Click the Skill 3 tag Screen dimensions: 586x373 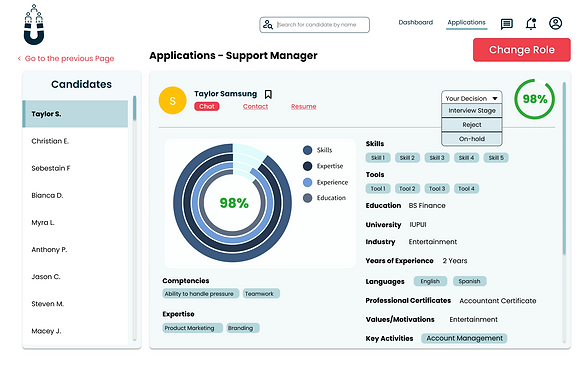437,158
